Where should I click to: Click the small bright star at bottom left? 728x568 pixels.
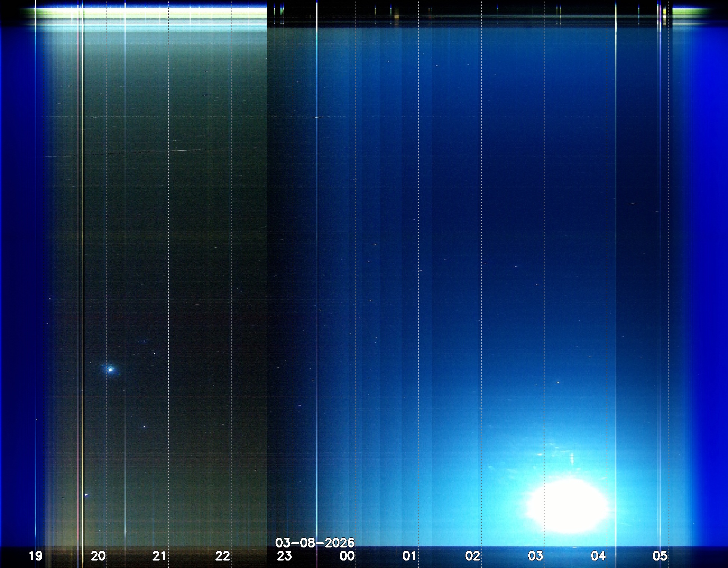click(87, 495)
